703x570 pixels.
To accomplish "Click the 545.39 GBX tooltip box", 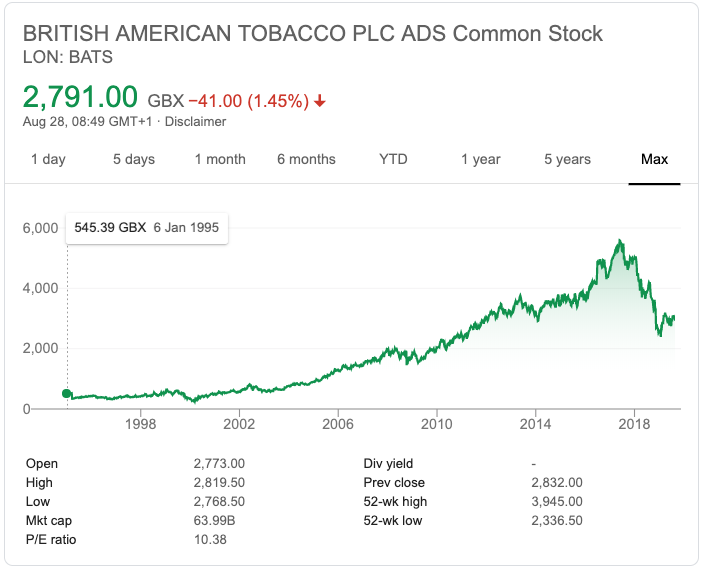I will [x=147, y=227].
